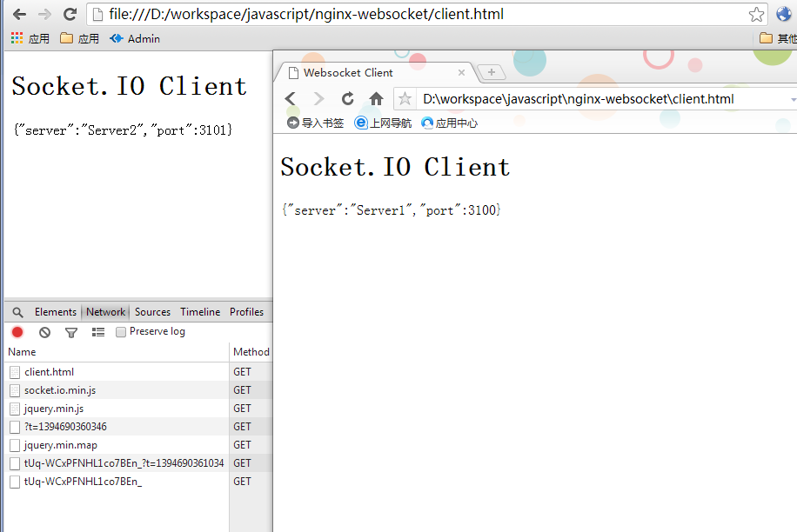The image size is (797, 532).
Task: Switch to the Sources panel
Action: point(152,311)
